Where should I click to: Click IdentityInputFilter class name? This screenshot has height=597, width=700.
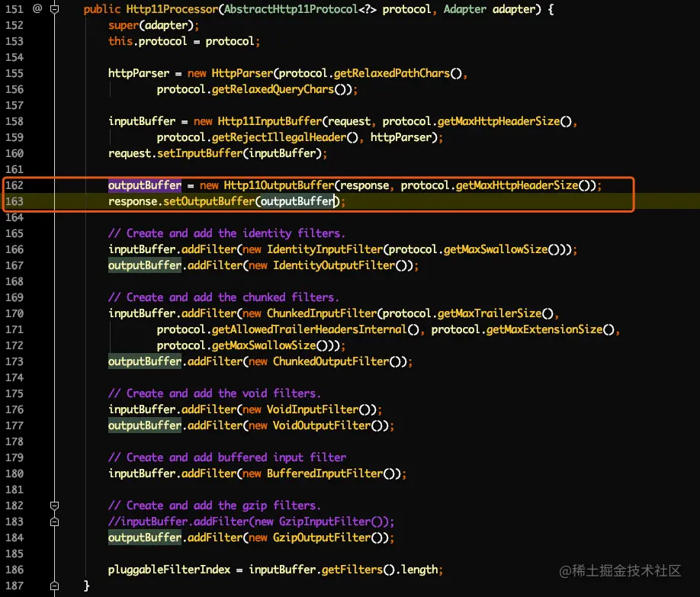(x=325, y=249)
